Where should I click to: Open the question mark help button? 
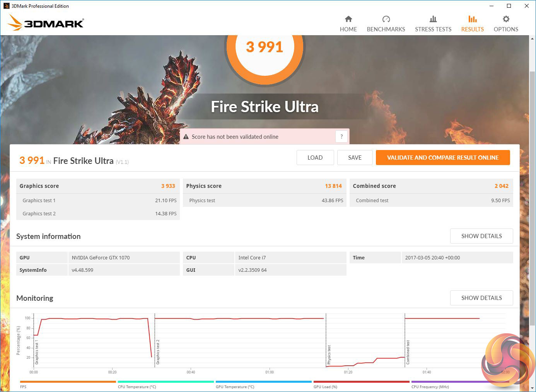(341, 136)
